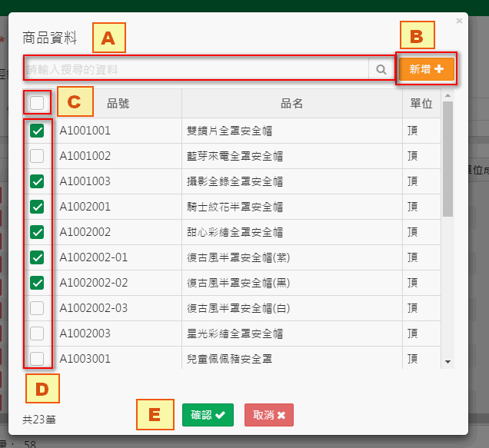The width and height of the screenshot is (489, 448).
Task: Select product name 兒童佩佩豬安全罩
Action: pos(230,359)
